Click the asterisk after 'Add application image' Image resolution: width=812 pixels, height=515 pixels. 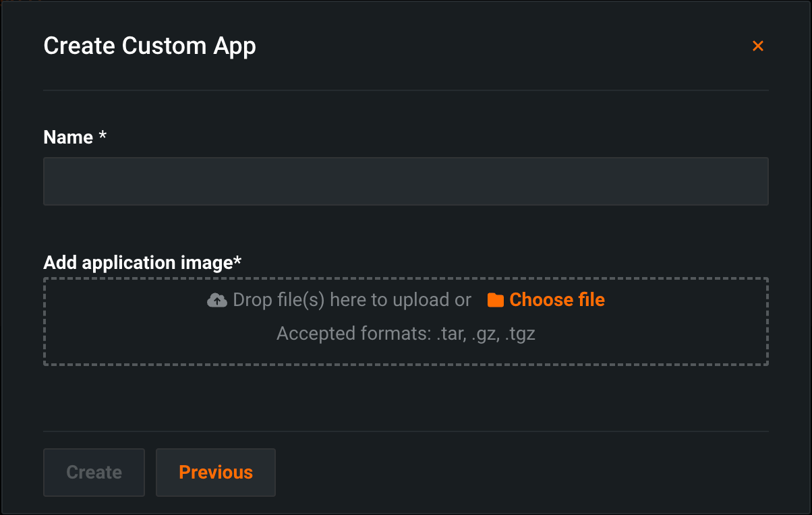(x=237, y=261)
